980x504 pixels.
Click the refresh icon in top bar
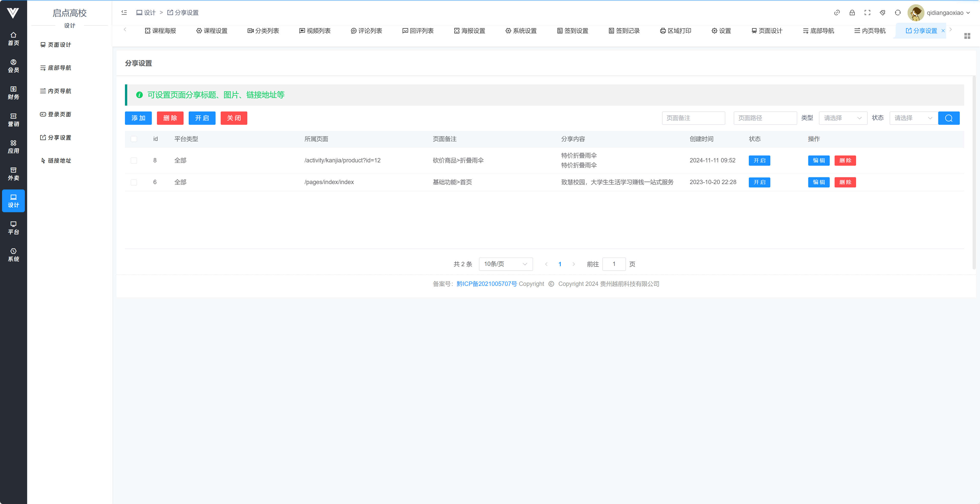(898, 13)
